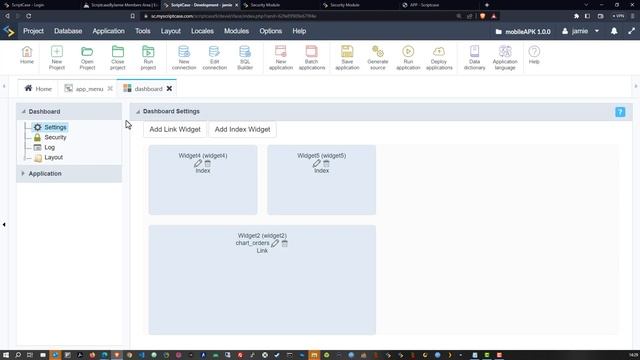Open the Project menu
Screen dimensions: 640x360
33,31
